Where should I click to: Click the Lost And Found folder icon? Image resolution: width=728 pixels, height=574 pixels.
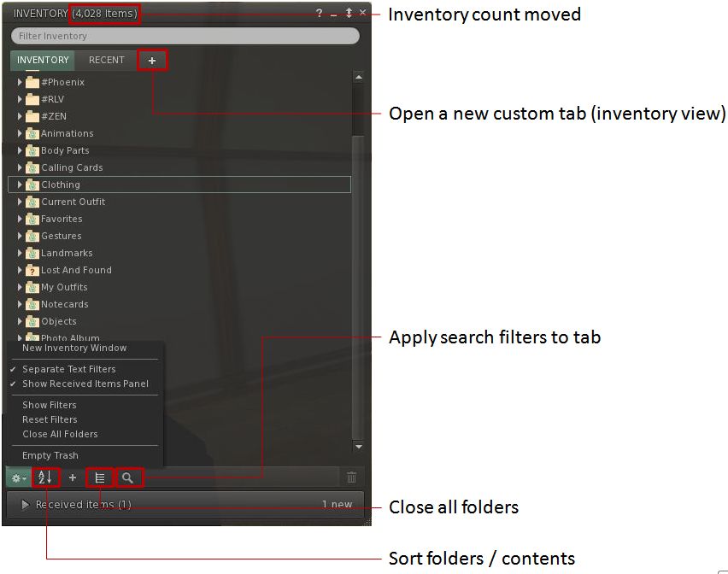coord(32,270)
